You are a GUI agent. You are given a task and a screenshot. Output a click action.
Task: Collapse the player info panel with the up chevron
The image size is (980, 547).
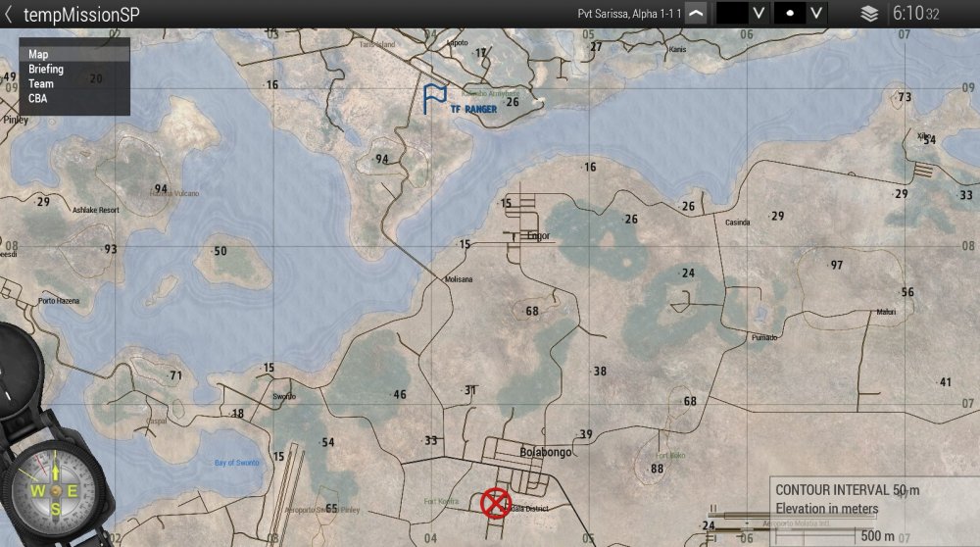coord(695,14)
